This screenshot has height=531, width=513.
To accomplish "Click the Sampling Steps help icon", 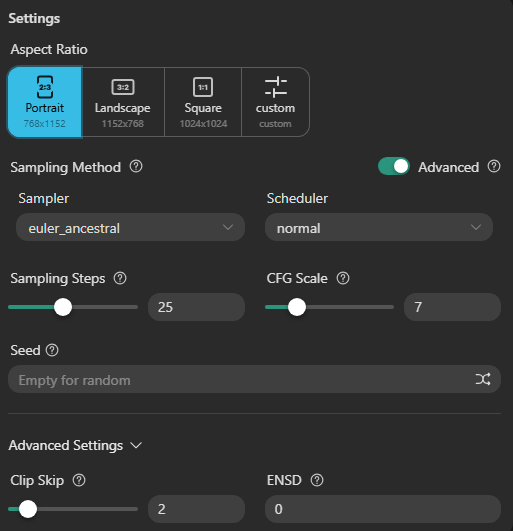I will coord(120,278).
